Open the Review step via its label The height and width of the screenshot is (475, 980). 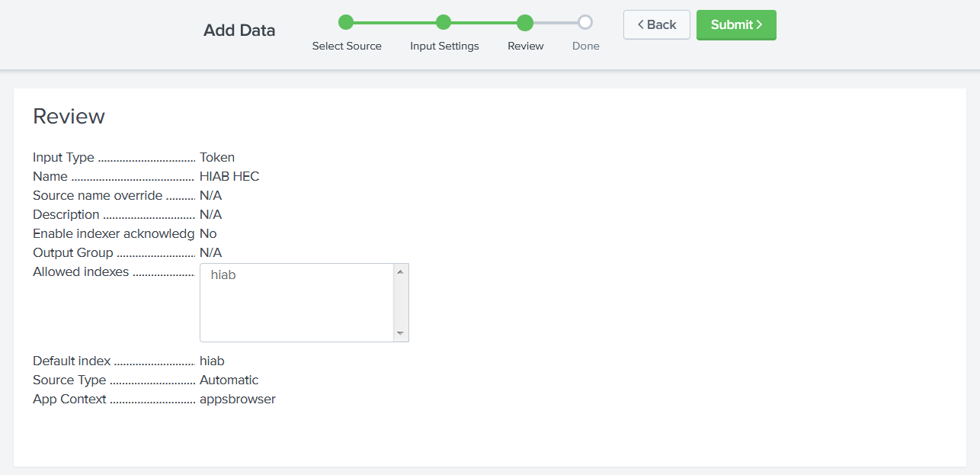point(525,46)
